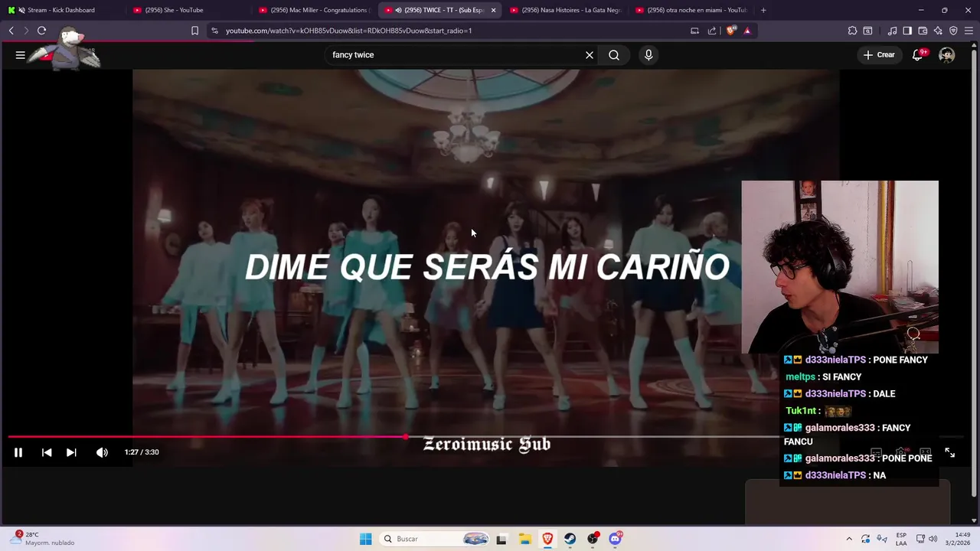980x551 pixels.
Task: Open system volume tray icon
Action: (933, 539)
